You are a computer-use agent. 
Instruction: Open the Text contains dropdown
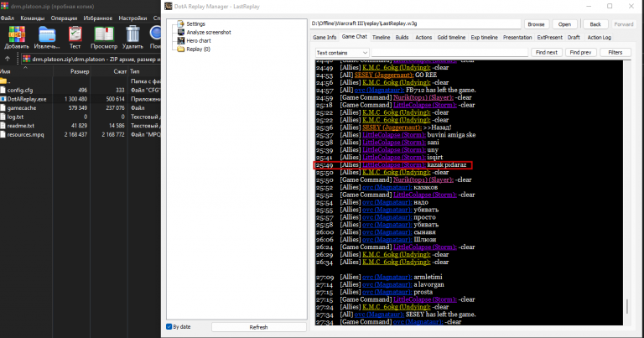point(342,53)
